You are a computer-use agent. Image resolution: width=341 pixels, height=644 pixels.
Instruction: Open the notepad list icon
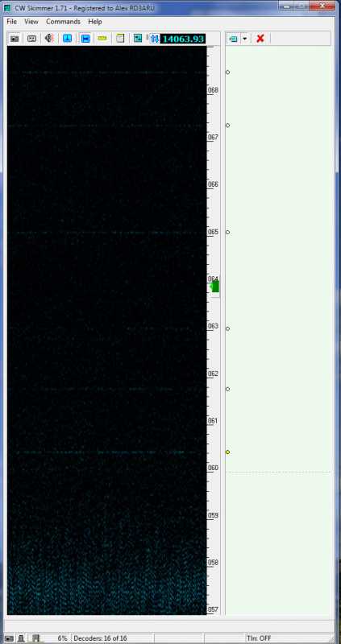point(120,39)
